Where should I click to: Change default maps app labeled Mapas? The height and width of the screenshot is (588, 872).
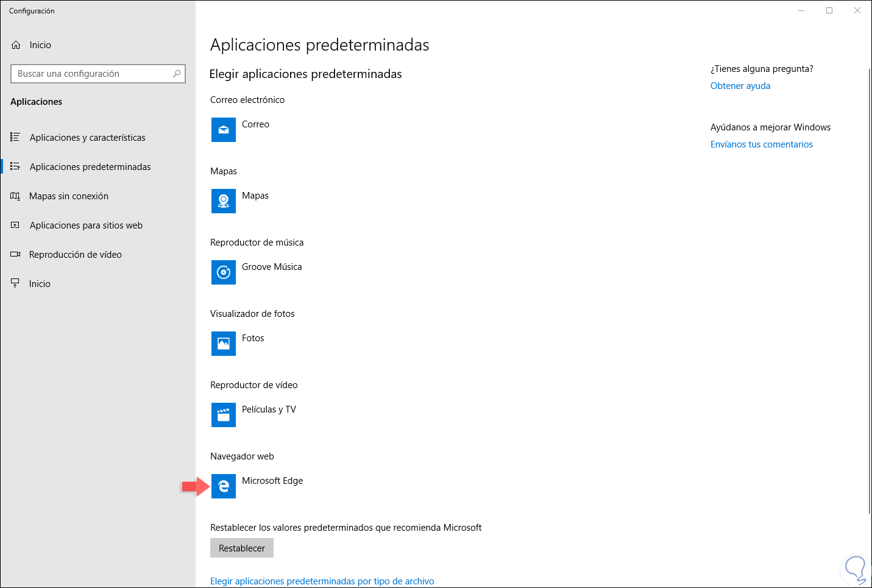click(x=255, y=196)
